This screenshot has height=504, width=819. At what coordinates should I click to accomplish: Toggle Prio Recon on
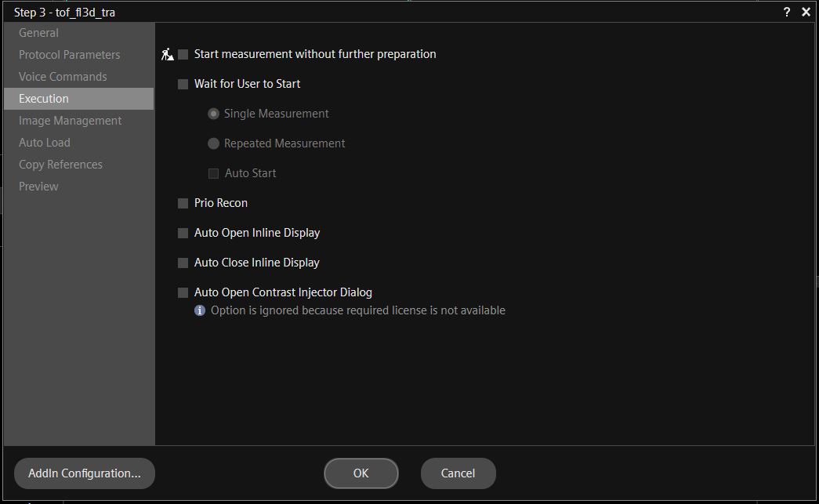[183, 202]
